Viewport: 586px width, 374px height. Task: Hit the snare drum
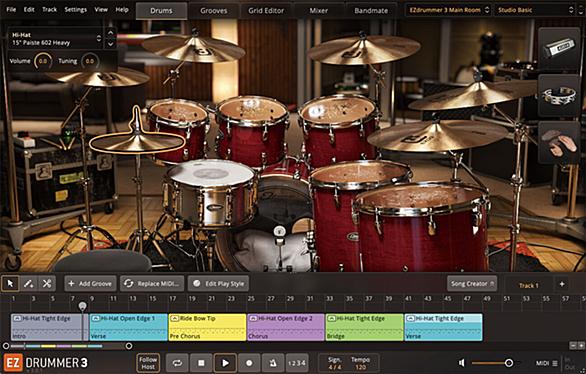[211, 174]
